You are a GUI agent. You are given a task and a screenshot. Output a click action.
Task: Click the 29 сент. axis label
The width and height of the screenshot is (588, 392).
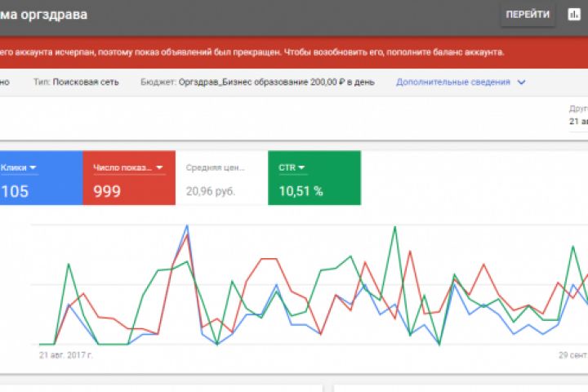tap(573, 355)
